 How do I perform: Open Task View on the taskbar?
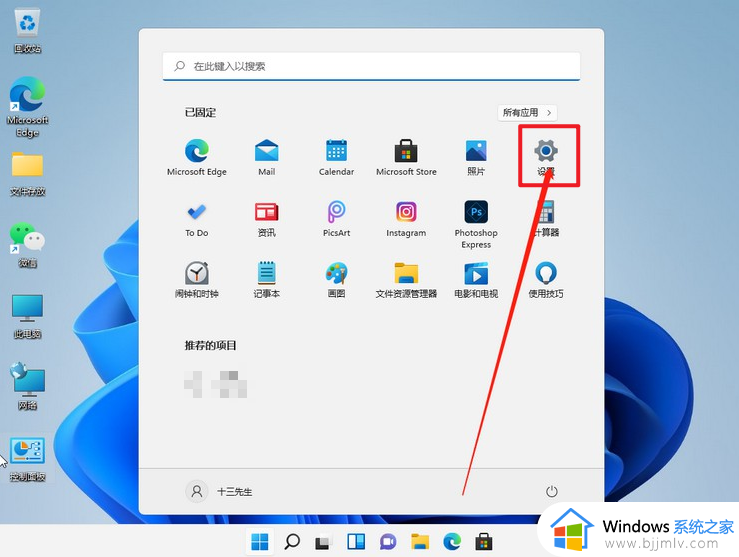tap(323, 542)
